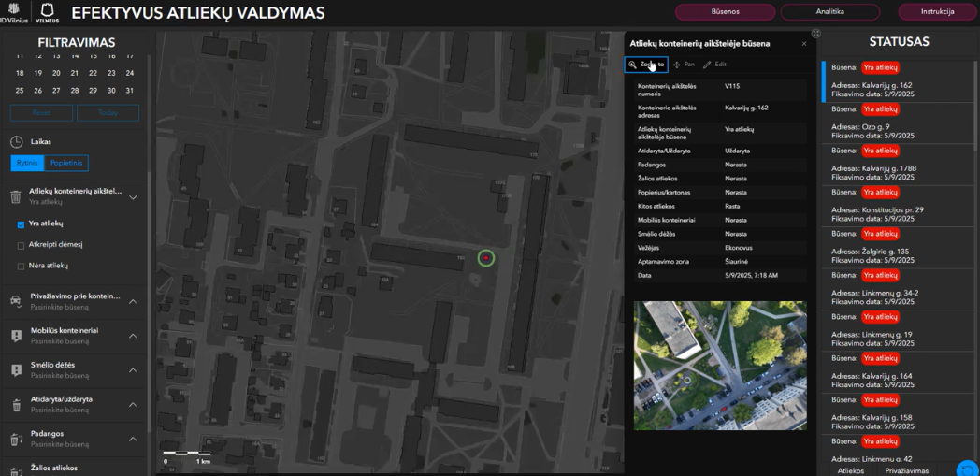
Task: Click the Rasta value for Kitos atliekos
Action: point(732,206)
